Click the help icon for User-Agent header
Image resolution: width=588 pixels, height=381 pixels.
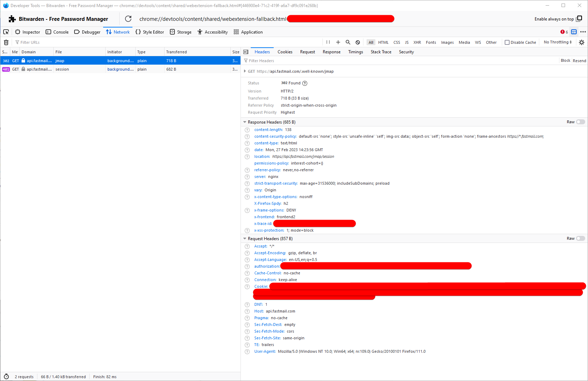pyautogui.click(x=247, y=352)
